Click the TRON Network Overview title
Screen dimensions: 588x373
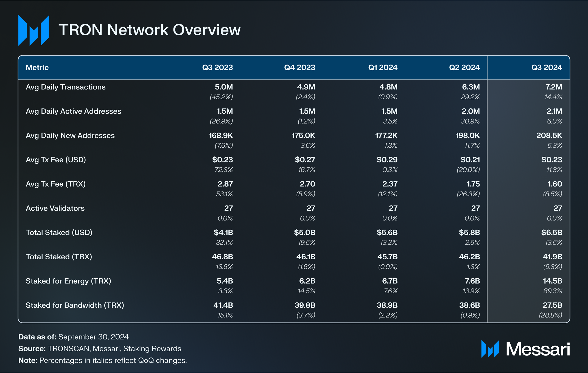[x=149, y=30]
